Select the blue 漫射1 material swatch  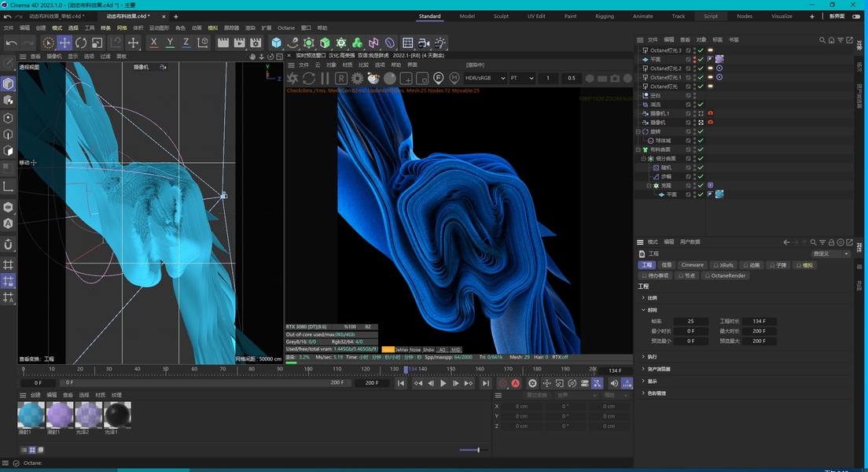(x=31, y=415)
